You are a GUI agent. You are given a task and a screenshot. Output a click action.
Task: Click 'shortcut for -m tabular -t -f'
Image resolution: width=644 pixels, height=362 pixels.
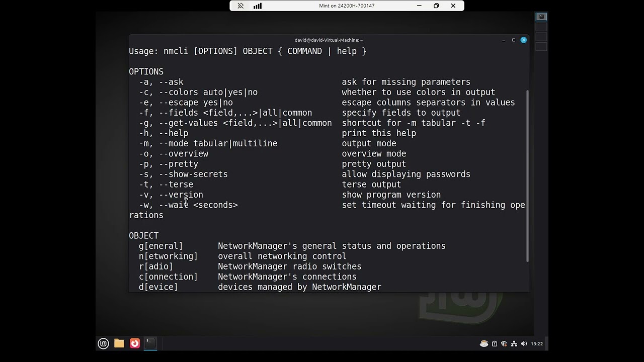414,123
